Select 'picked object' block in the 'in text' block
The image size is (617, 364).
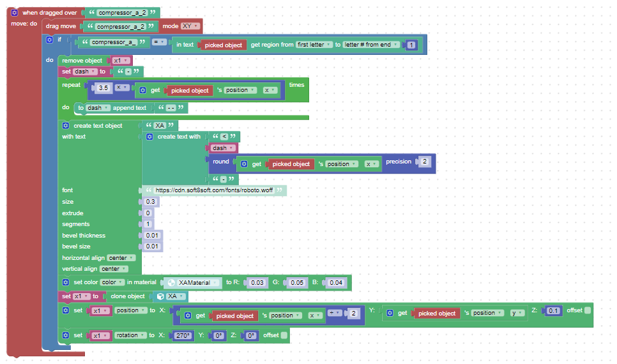click(x=223, y=45)
